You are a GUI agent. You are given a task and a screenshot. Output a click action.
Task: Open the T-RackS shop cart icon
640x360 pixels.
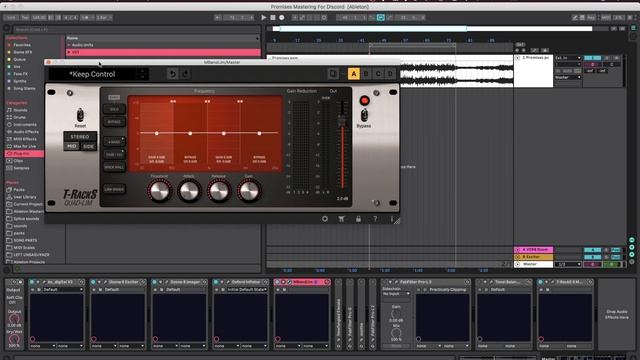[x=341, y=219]
